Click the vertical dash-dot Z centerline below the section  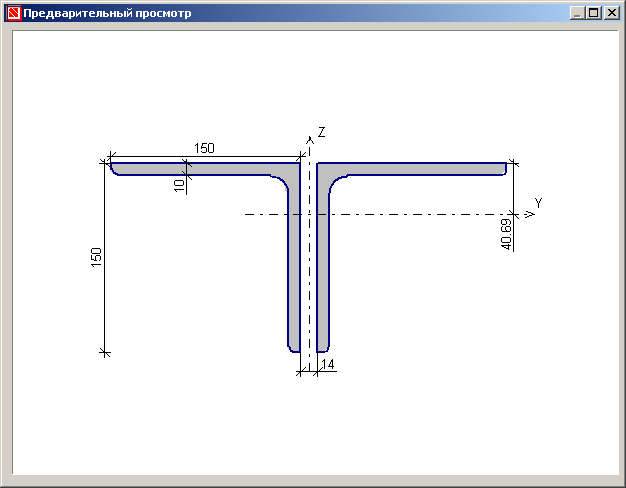[x=310, y=362]
